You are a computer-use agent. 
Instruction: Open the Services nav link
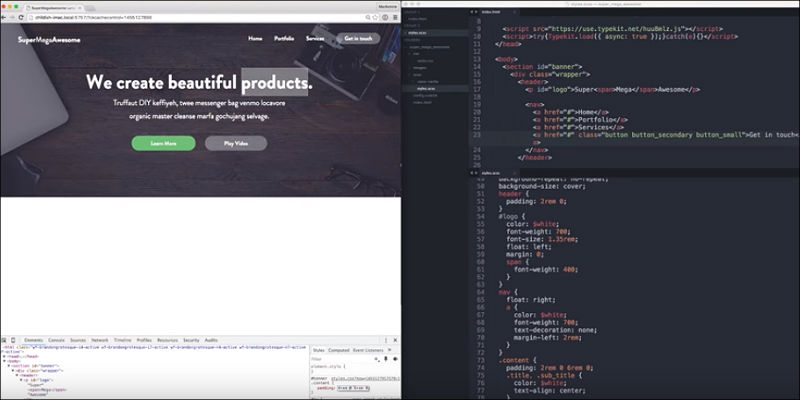(x=315, y=38)
